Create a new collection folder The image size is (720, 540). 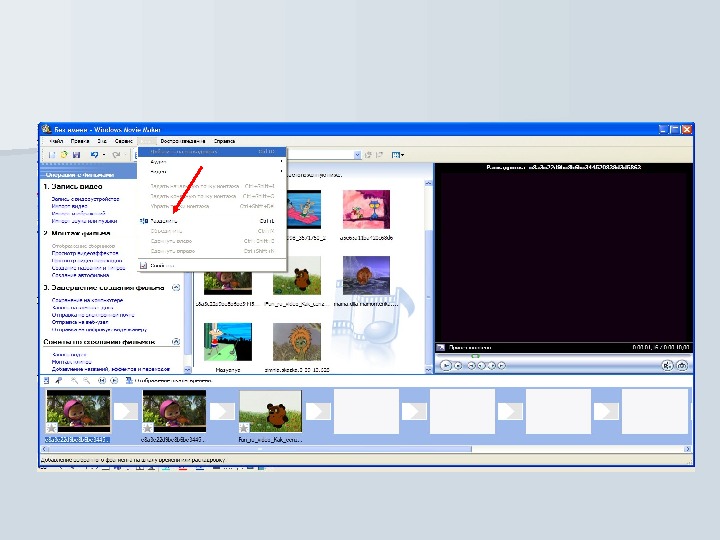coord(379,155)
